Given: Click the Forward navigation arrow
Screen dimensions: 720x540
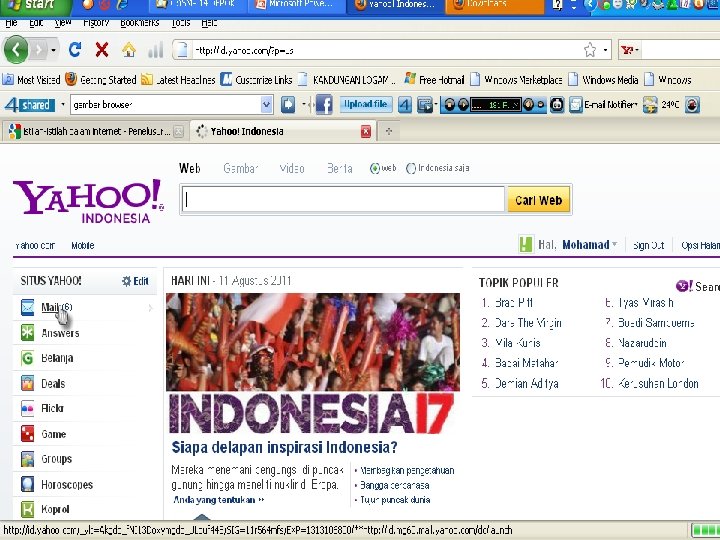Looking at the screenshot, I should (39, 50).
